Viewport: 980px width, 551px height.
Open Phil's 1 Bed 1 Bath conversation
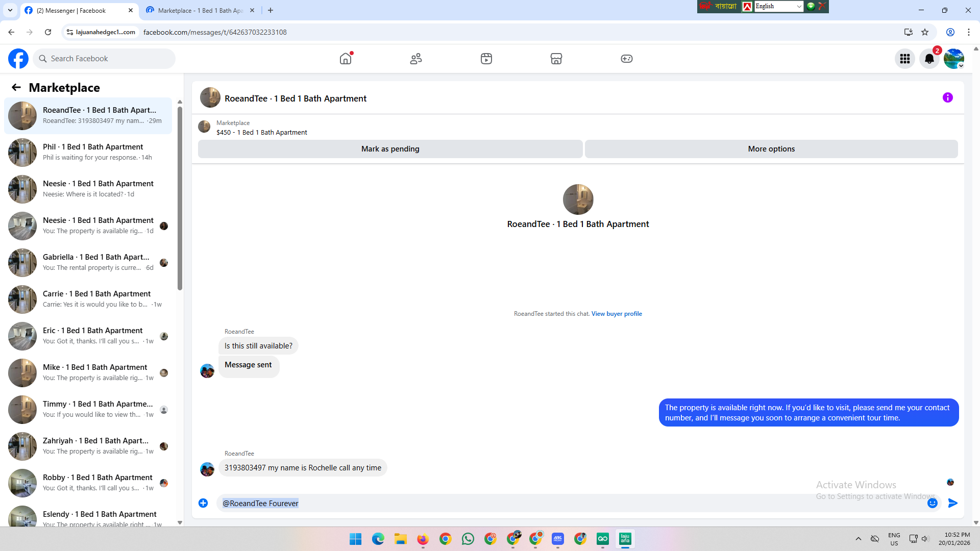pyautogui.click(x=88, y=153)
